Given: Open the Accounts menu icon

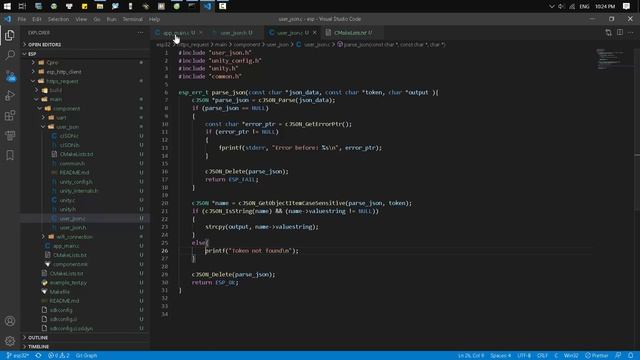Looking at the screenshot, I should coord(10,321).
